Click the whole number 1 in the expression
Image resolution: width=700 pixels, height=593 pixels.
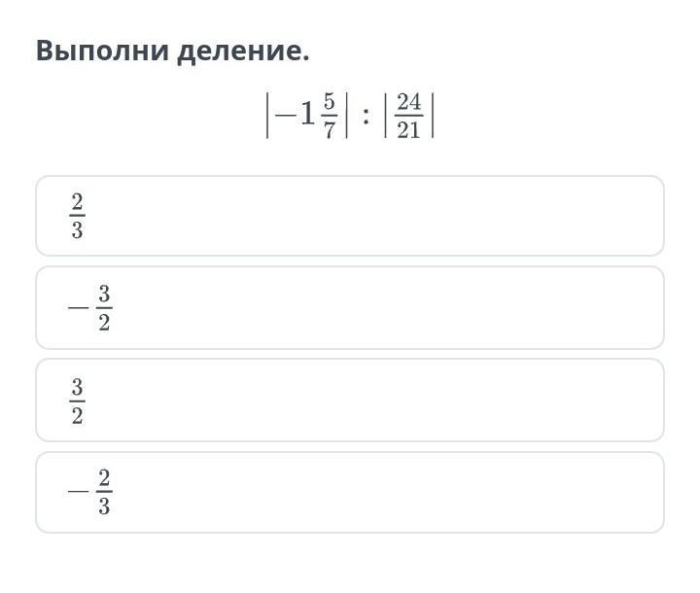click(307, 116)
